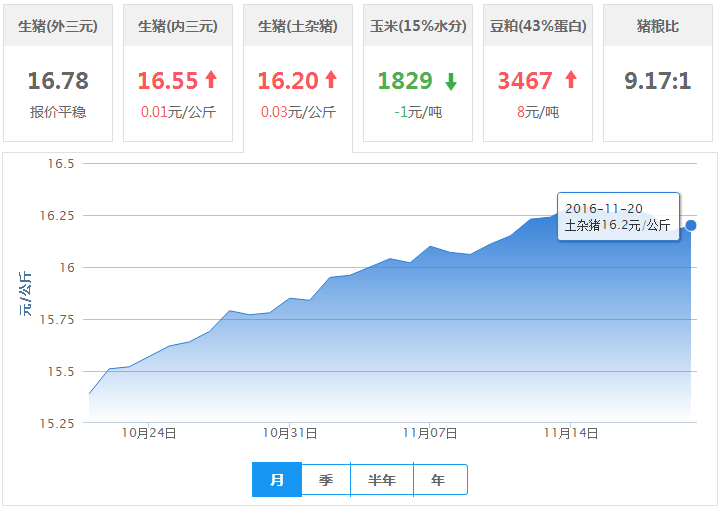Image resolution: width=723 pixels, height=511 pixels.
Task: Select the 生猪(土杂猪) tab
Action: coord(297,26)
